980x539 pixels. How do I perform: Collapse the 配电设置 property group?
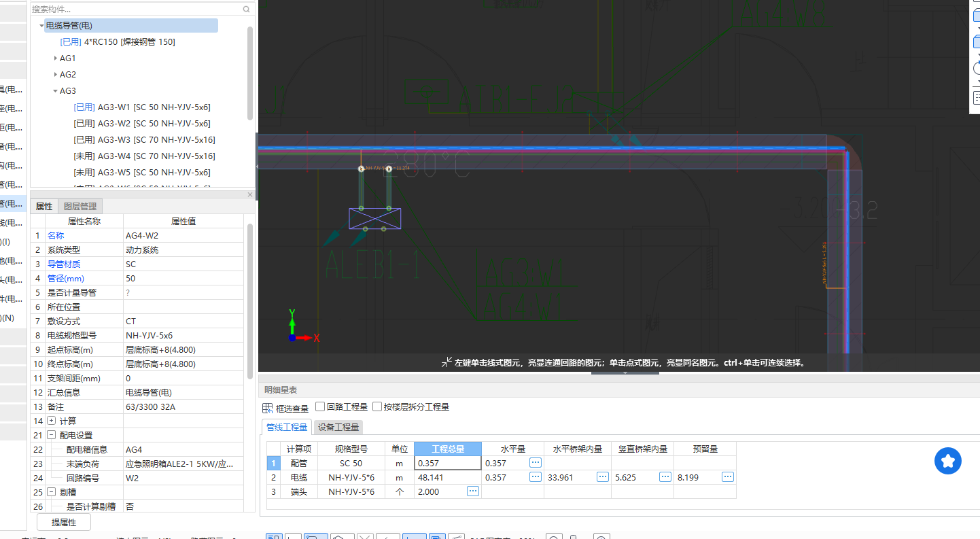[51, 435]
